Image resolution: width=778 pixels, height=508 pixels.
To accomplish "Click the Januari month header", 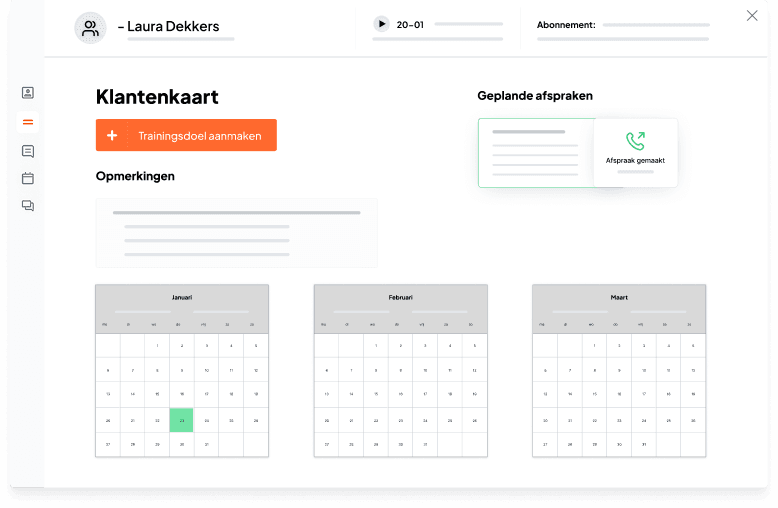I will coord(182,297).
